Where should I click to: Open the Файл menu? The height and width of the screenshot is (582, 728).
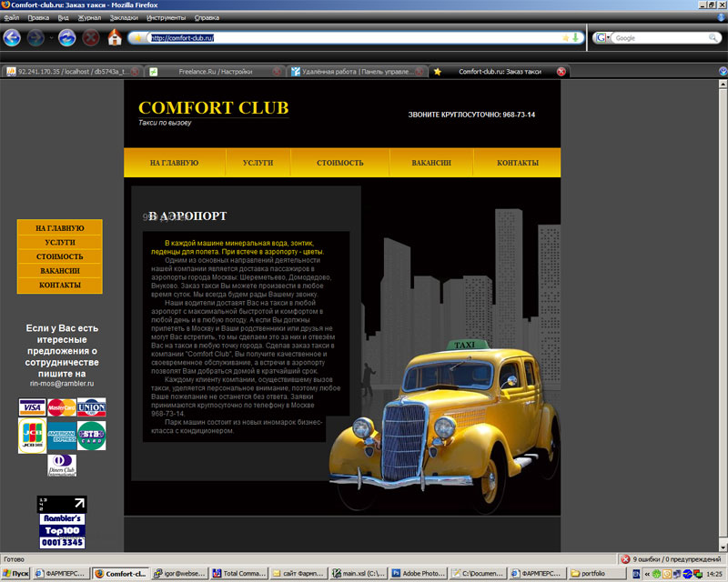(x=12, y=17)
